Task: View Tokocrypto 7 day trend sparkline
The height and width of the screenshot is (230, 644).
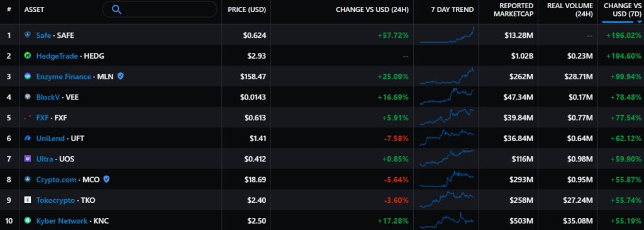Action: [447, 200]
